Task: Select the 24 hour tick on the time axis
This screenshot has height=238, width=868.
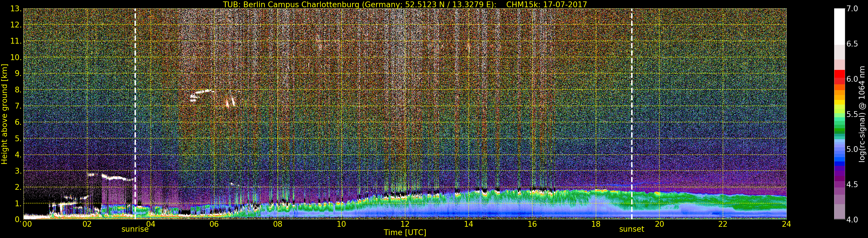Action: (x=786, y=224)
